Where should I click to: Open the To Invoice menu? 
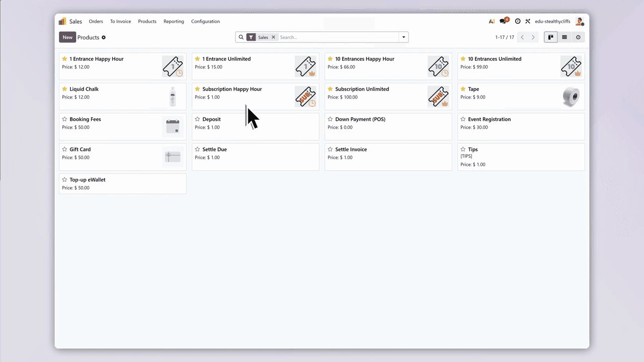point(120,22)
